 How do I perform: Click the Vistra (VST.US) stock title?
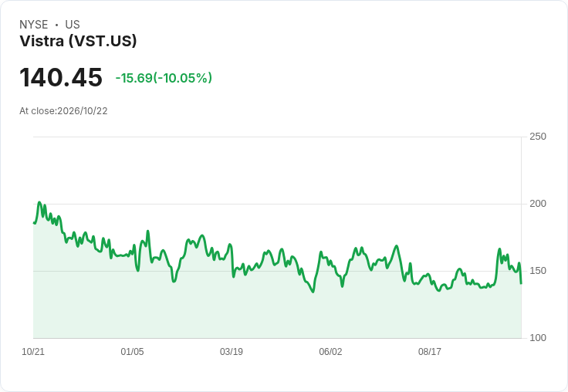(x=78, y=42)
